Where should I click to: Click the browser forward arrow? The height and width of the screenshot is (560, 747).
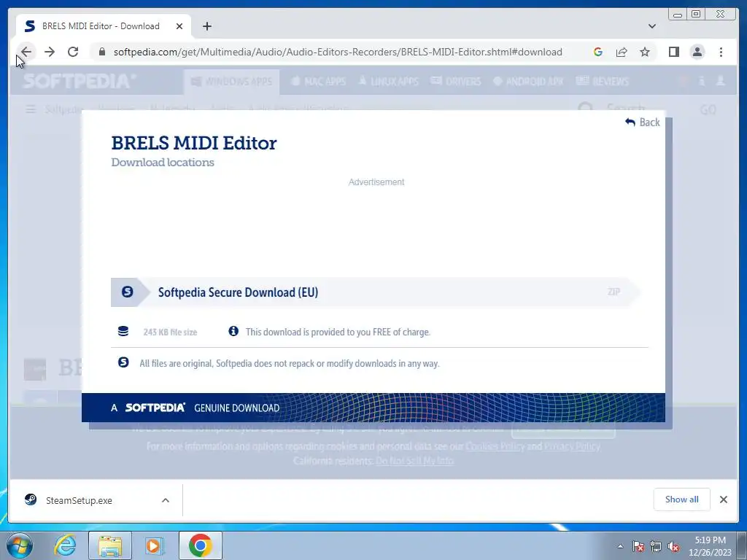pos(50,52)
